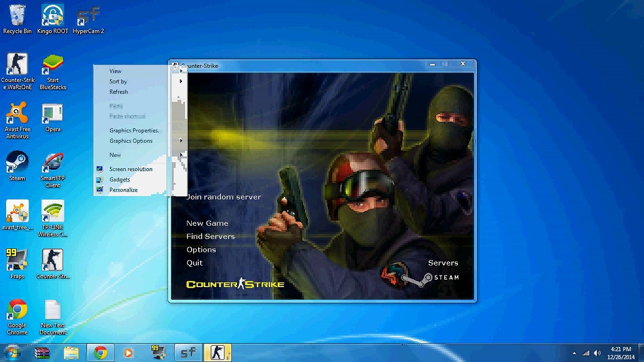Select the Counter-Strike WaRzOnE desktop icon
Viewport: 644px width, 362px height.
pyautogui.click(x=17, y=72)
